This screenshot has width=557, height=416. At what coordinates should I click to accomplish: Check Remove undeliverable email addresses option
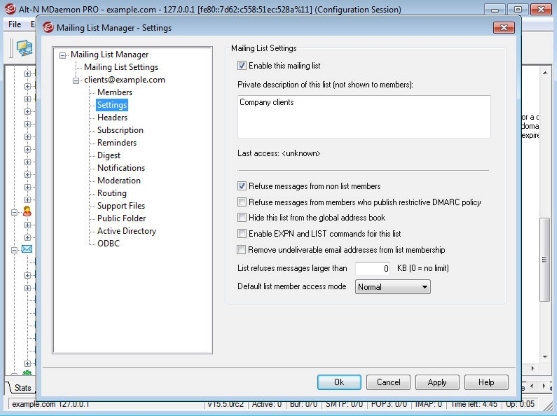(x=242, y=250)
